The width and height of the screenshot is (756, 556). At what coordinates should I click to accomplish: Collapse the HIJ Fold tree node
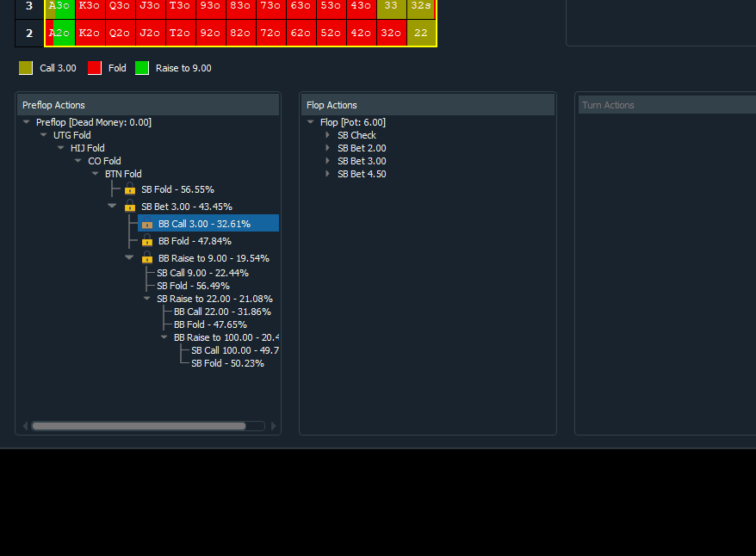(x=61, y=148)
